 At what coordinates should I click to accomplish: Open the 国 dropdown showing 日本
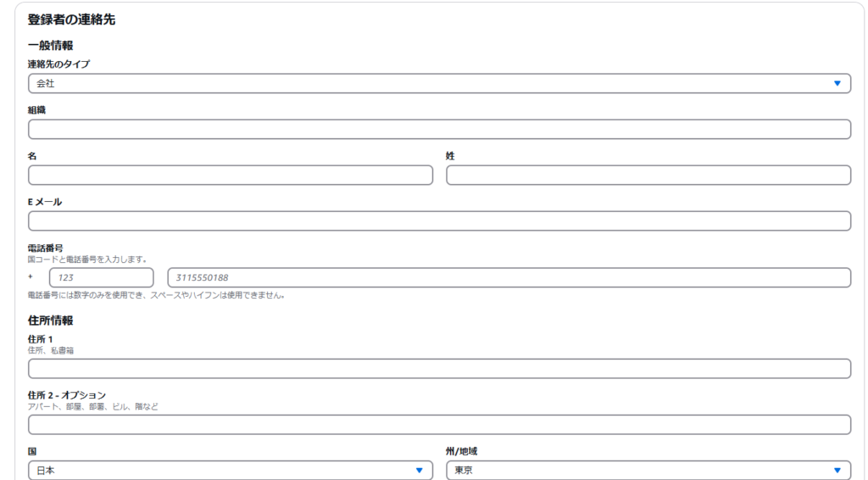tap(220, 470)
